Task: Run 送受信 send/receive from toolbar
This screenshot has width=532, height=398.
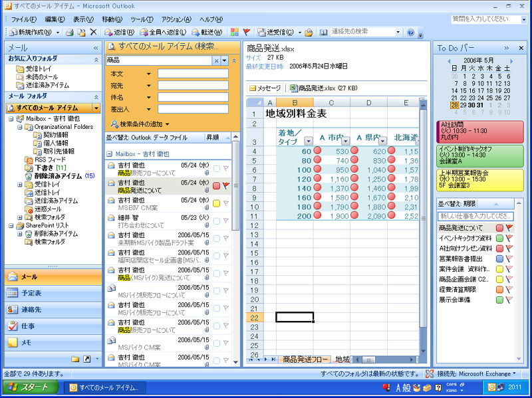Action: tap(275, 32)
